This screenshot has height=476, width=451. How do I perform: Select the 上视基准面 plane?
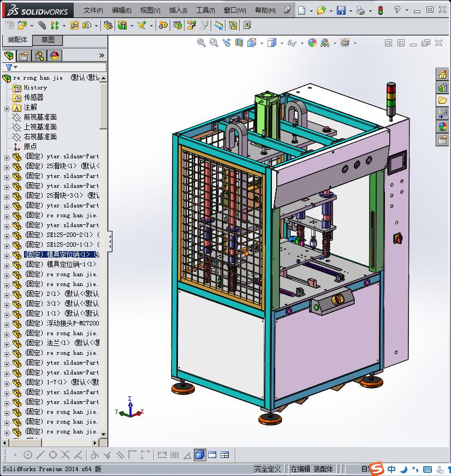(x=40, y=127)
